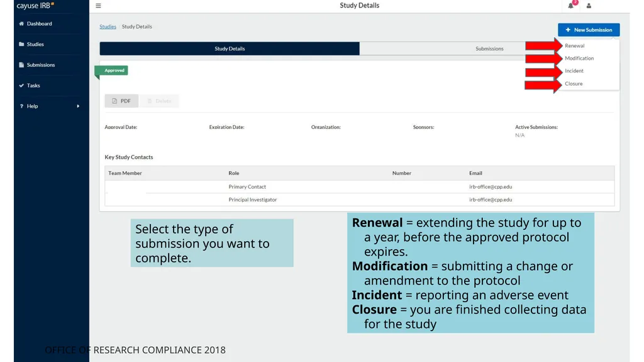This screenshot has width=644, height=362.
Task: Click the Approval Date label
Action: click(121, 127)
